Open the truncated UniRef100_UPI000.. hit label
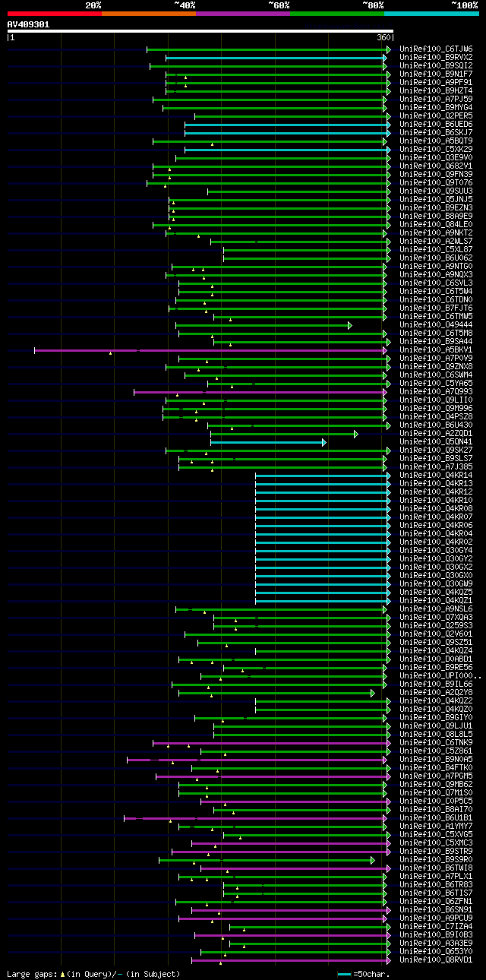The width and height of the screenshot is (486, 980). (440, 676)
